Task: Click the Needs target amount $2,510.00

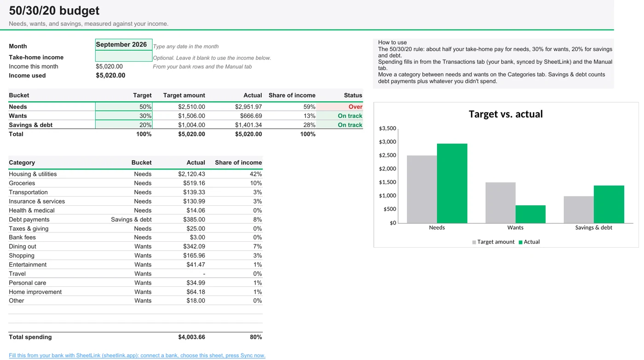Action: [192, 107]
